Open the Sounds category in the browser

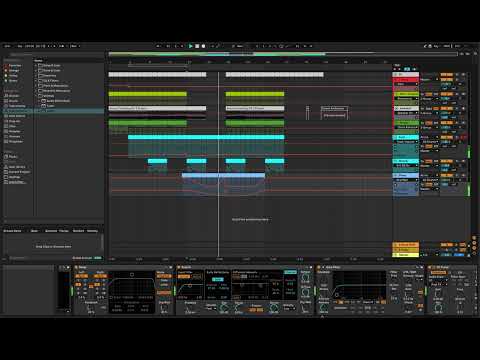12,96
